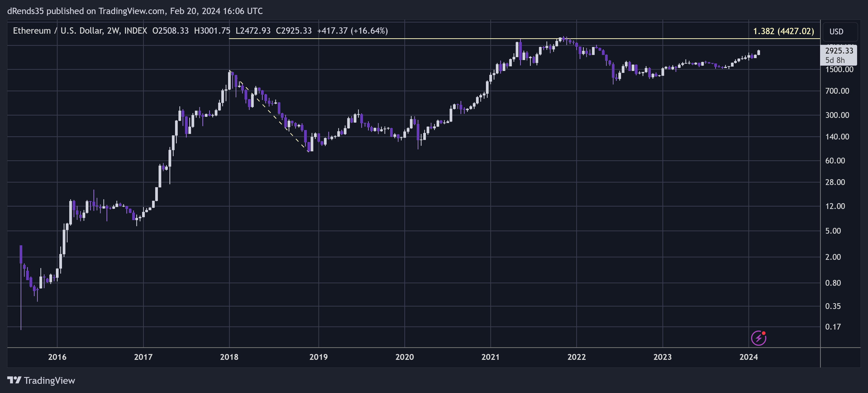Click the 28.00 price axis label
Viewport: 868px width, 393px height.
(x=835, y=182)
